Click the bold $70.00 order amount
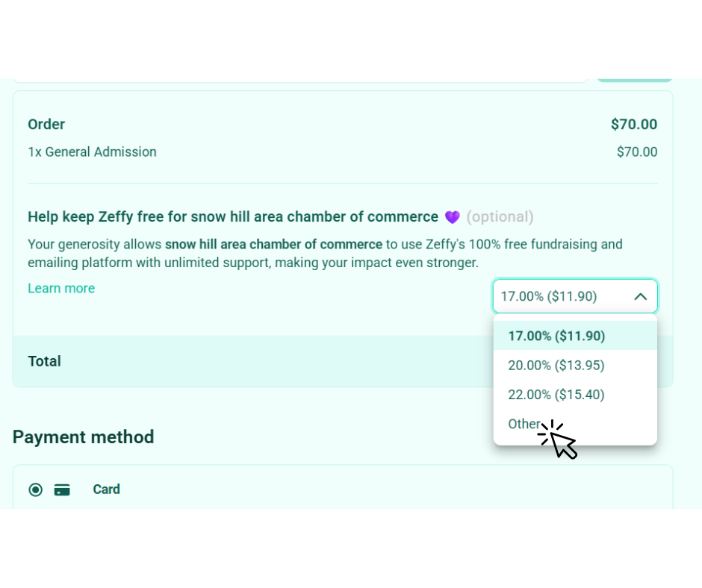The width and height of the screenshot is (702, 588). 634,124
